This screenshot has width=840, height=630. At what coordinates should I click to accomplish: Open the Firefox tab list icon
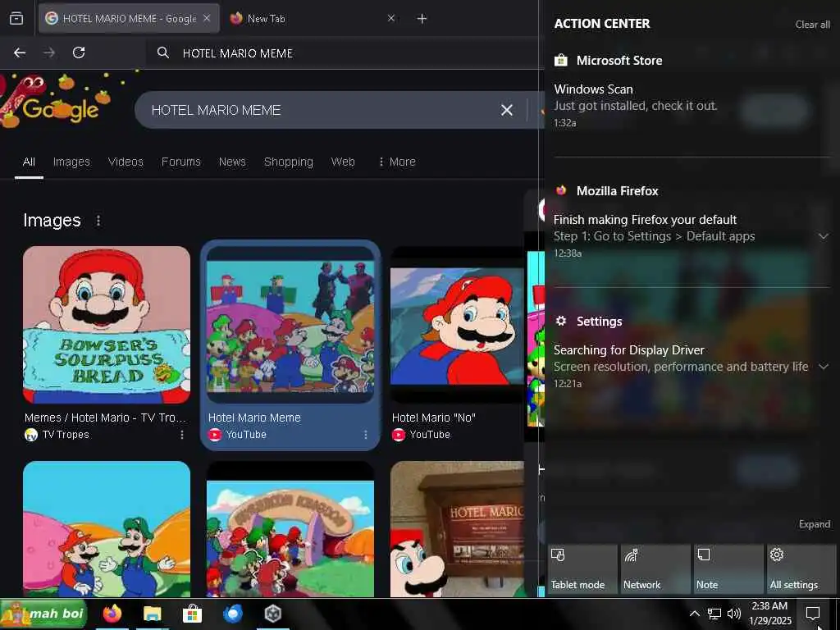tap(16, 19)
